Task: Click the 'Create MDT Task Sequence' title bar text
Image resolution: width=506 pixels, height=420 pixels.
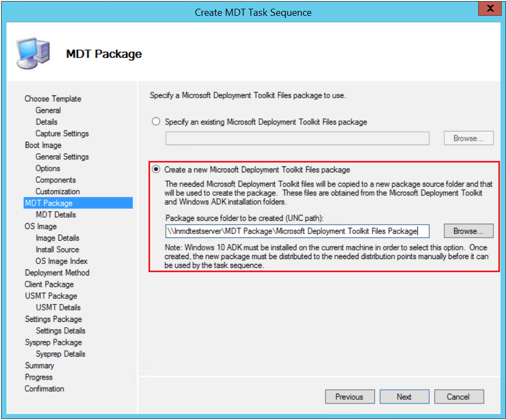Action: 253,13
